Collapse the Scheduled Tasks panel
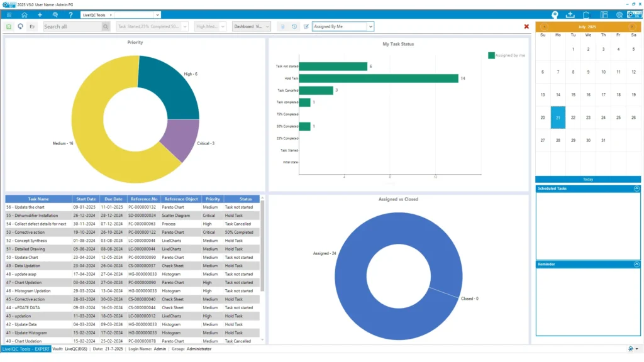 (636, 189)
